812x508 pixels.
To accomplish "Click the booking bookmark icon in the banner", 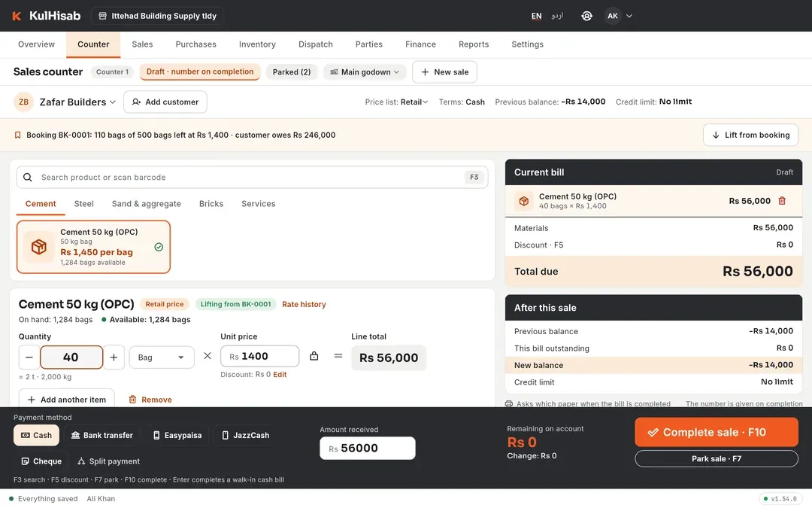I will 17,135.
